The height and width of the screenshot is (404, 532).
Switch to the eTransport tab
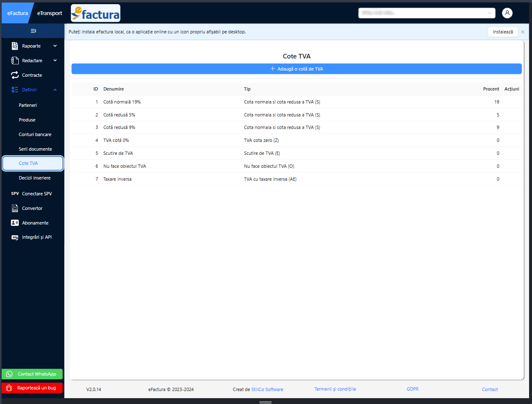(x=50, y=13)
